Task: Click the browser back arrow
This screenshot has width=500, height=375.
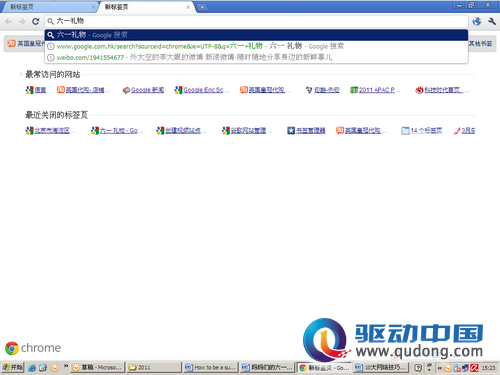Action: 8,22
